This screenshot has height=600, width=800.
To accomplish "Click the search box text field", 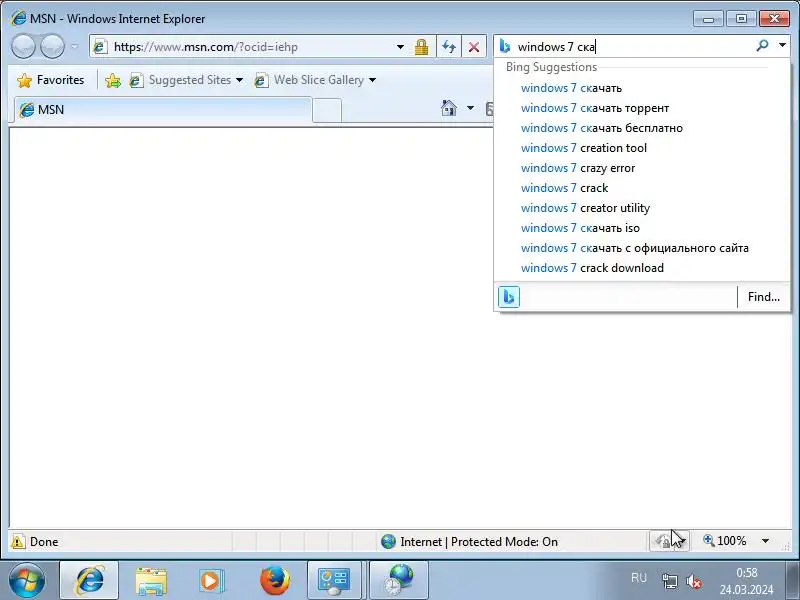I will click(633, 47).
